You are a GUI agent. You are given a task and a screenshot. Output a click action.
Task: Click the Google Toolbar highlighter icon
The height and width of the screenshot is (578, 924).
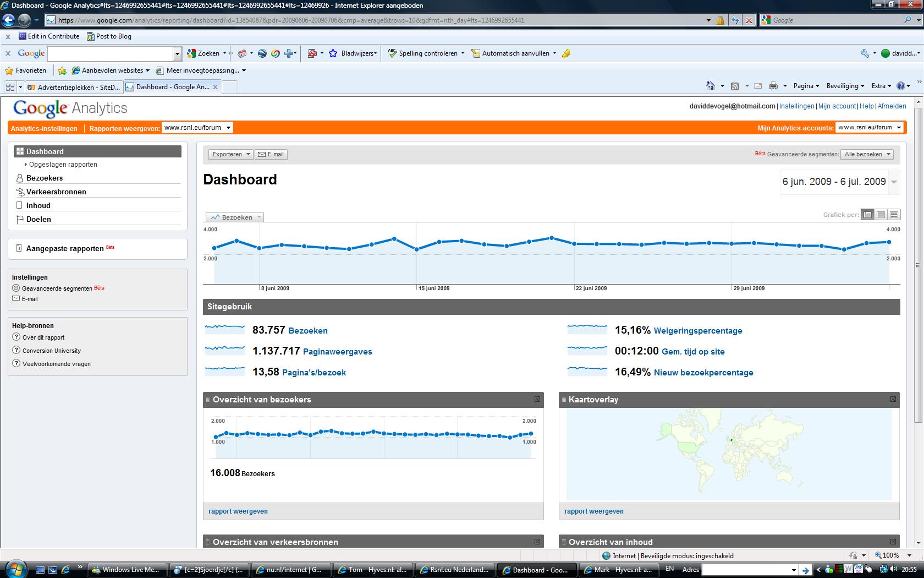coord(566,53)
